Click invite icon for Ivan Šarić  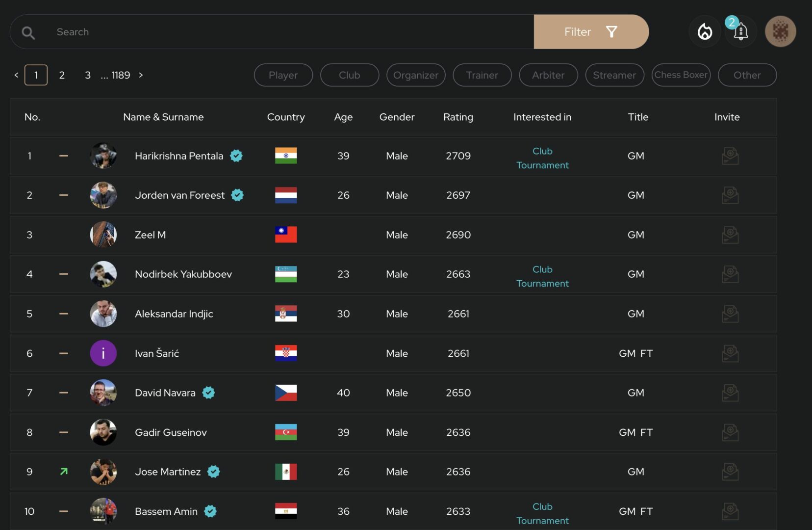[x=730, y=353]
